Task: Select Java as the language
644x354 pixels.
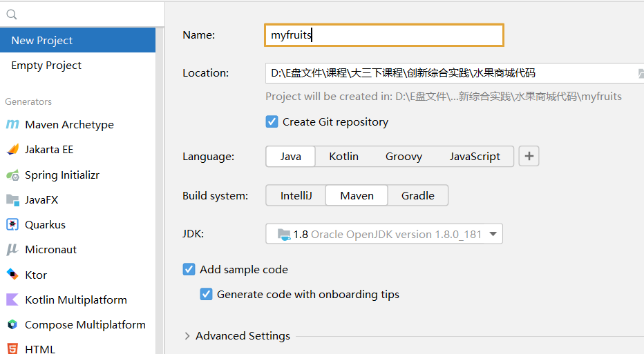Action: (291, 156)
